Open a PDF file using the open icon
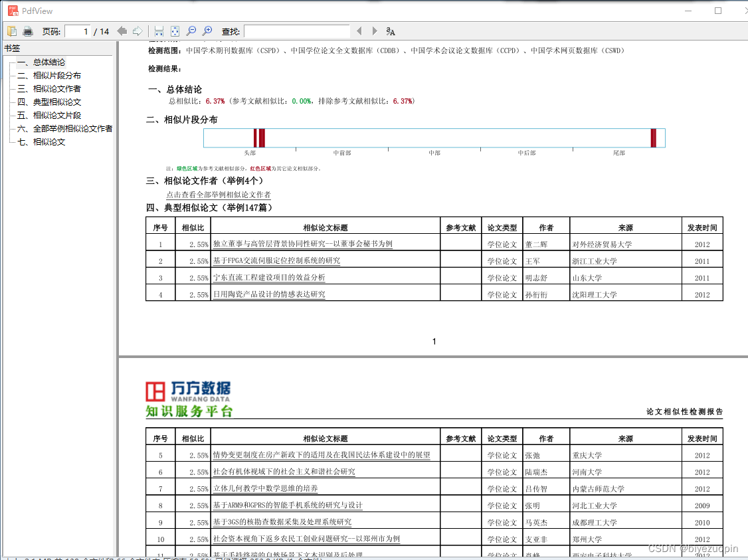This screenshot has width=748, height=560. [11, 31]
